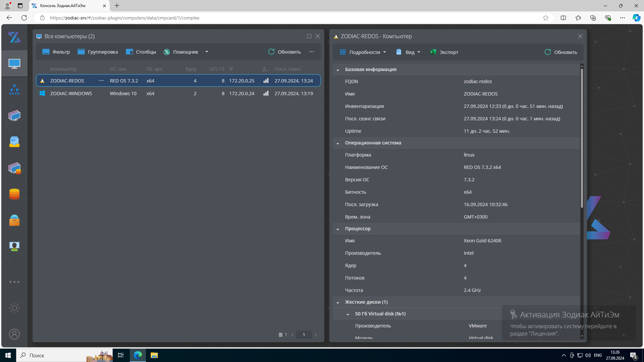Click the Linux icon of ZODIAC-REDOS row
Viewport: 644px width, 362px height.
42,81
